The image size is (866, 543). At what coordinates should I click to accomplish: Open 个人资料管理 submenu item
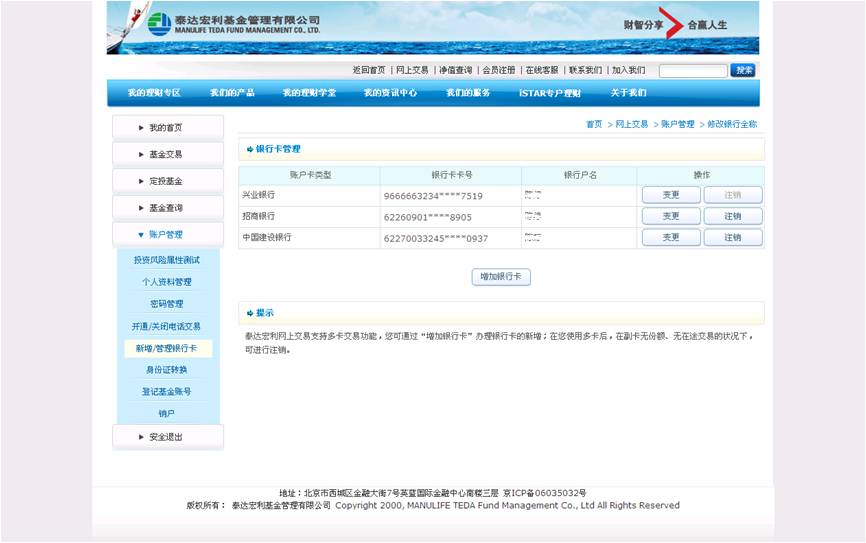tap(167, 282)
